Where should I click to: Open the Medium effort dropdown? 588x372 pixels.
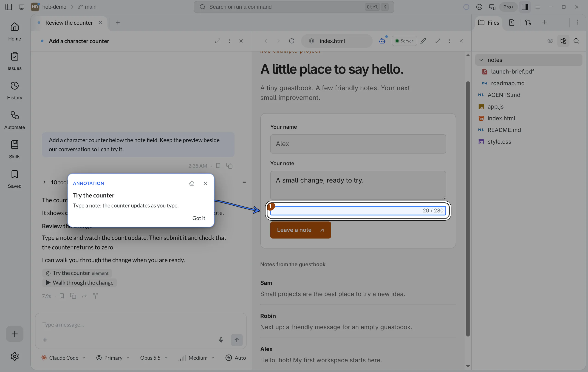[x=197, y=358]
